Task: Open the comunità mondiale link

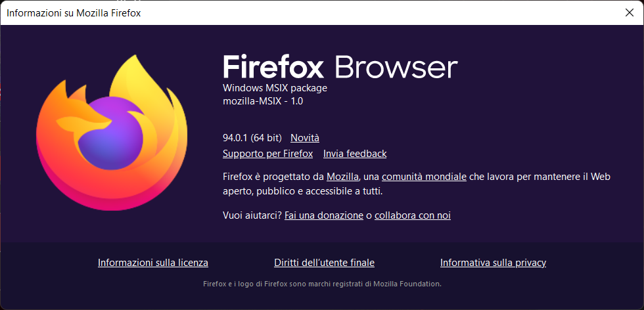Action: (x=424, y=177)
